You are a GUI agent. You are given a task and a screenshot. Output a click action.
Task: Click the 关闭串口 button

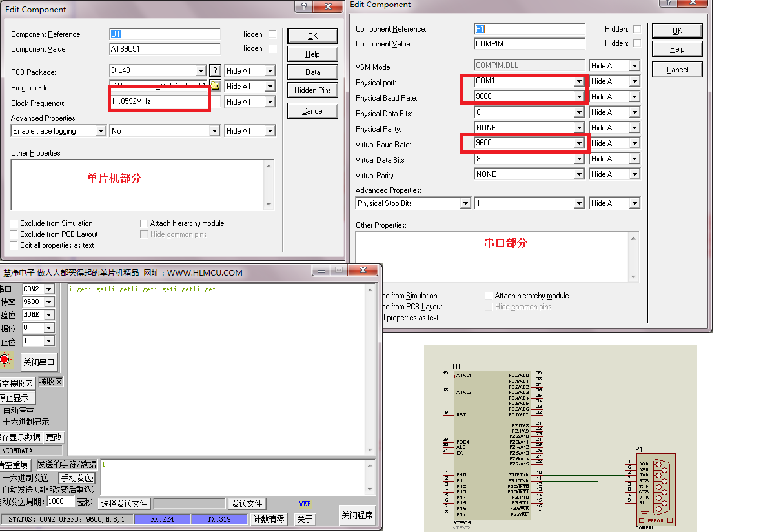[39, 362]
